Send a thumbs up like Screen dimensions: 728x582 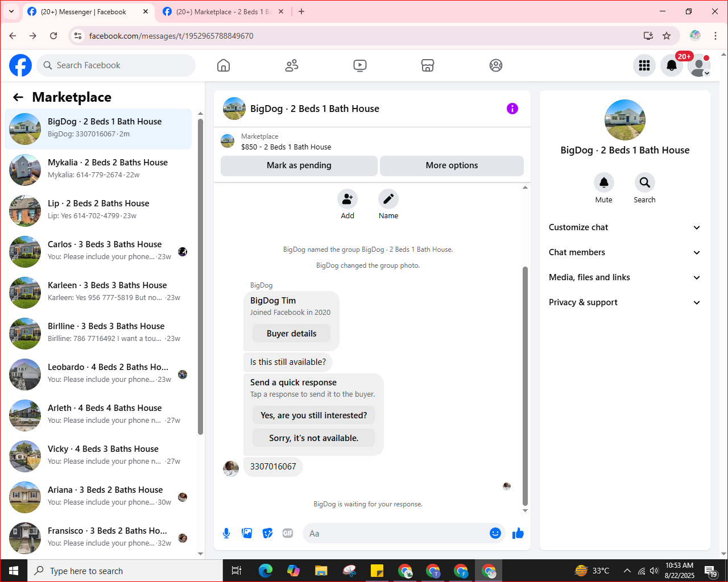pos(518,533)
